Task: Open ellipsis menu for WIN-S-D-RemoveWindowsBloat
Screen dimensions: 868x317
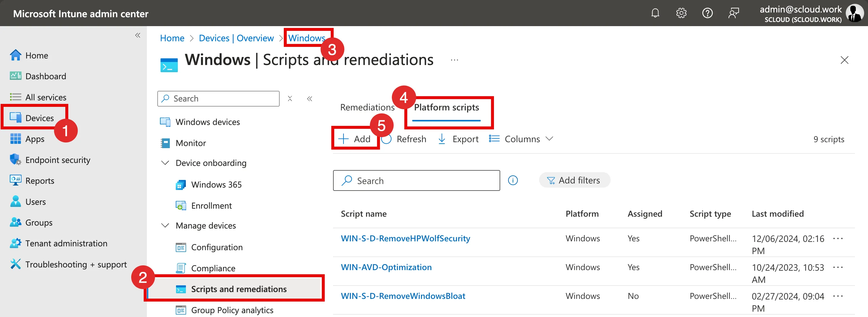Action: [x=838, y=296]
